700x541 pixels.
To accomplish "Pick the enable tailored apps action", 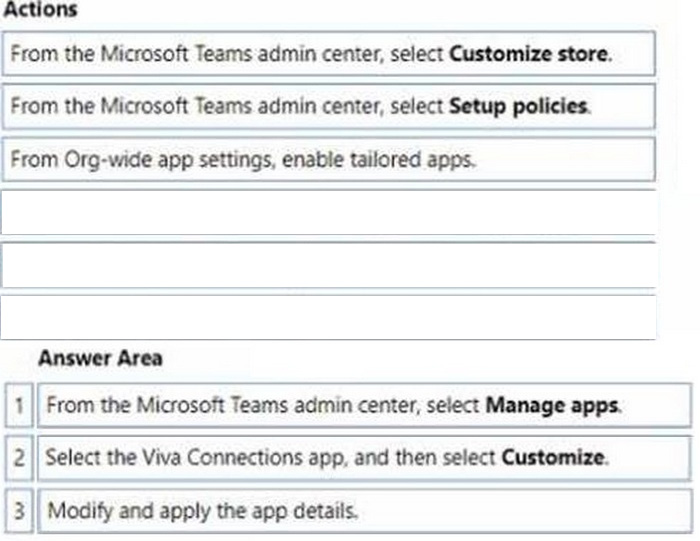I will pyautogui.click(x=329, y=159).
